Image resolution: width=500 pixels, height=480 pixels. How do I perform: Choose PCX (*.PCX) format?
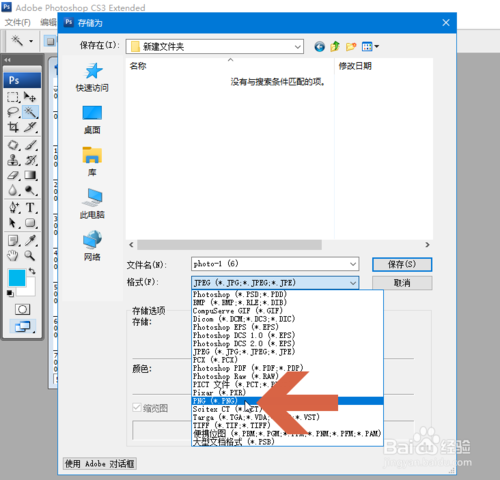[x=288, y=360]
